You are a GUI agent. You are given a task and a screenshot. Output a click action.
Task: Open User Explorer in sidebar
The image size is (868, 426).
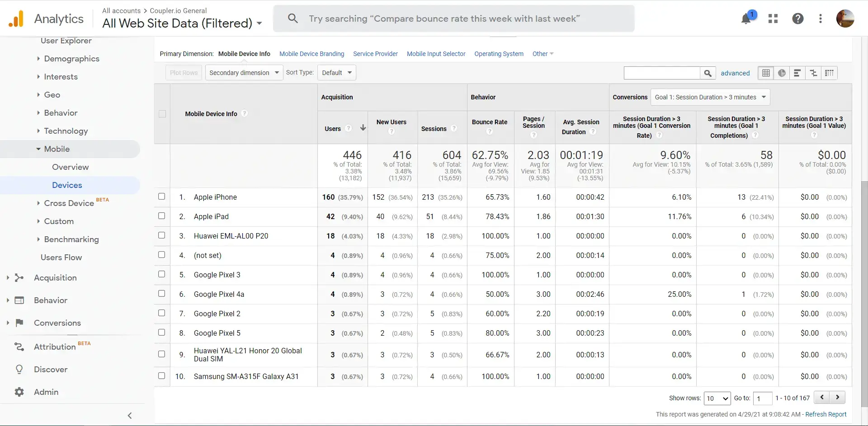[x=66, y=41]
